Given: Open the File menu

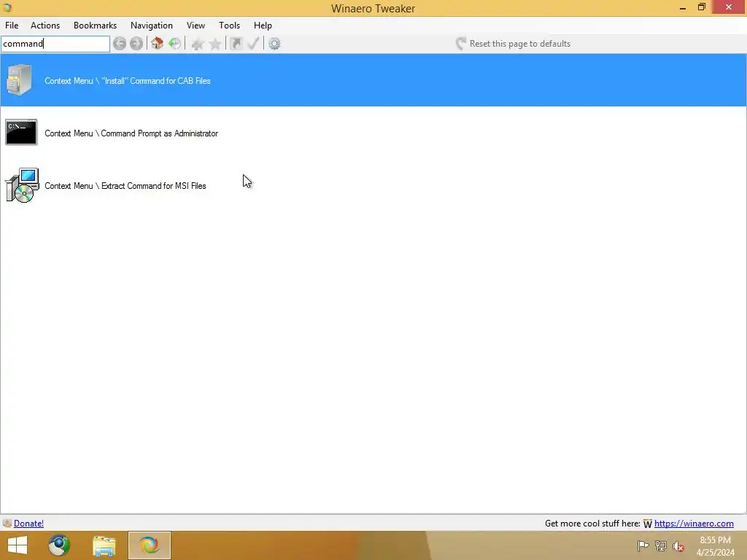Looking at the screenshot, I should 12,26.
